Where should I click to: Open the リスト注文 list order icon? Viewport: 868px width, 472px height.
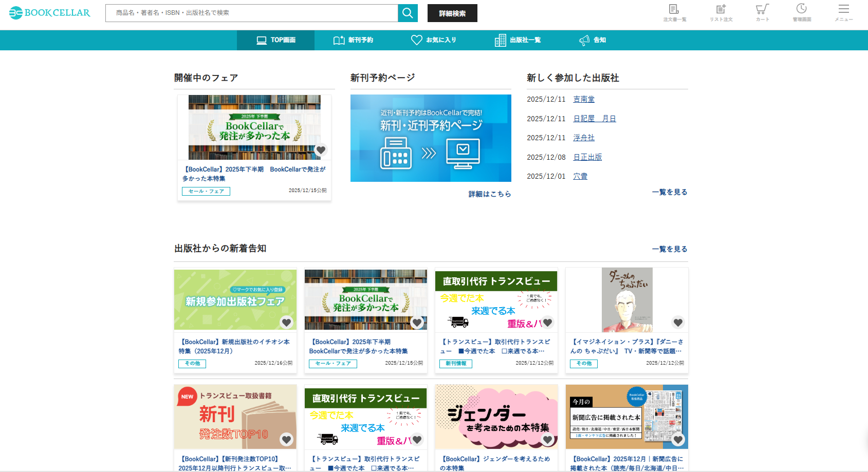721,12
